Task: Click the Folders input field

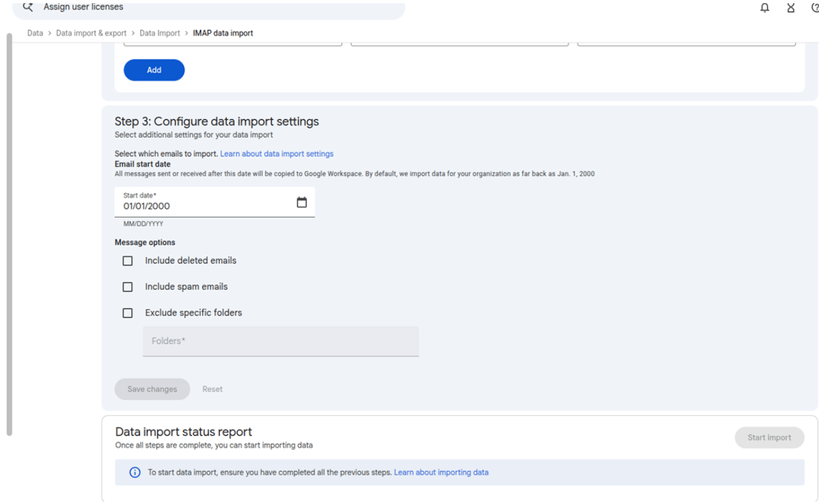Action: click(x=281, y=341)
